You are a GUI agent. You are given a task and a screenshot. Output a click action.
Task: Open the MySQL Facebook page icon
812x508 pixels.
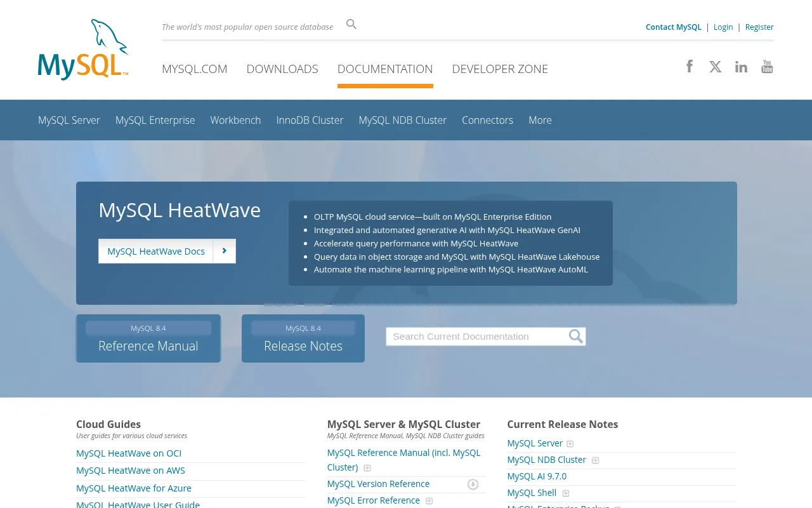[x=690, y=66]
